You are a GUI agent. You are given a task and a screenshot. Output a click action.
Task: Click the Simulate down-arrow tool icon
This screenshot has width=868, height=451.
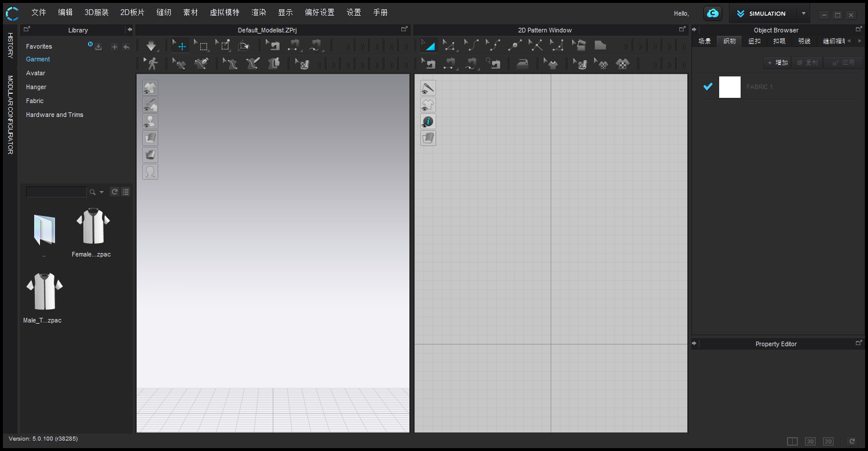tap(151, 46)
